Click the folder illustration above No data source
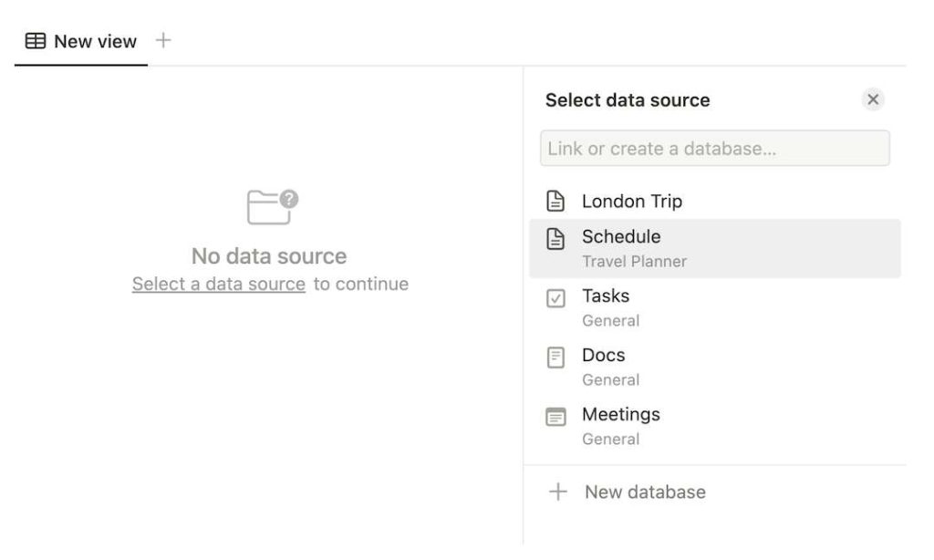This screenshot has height=560, width=934. point(269,208)
